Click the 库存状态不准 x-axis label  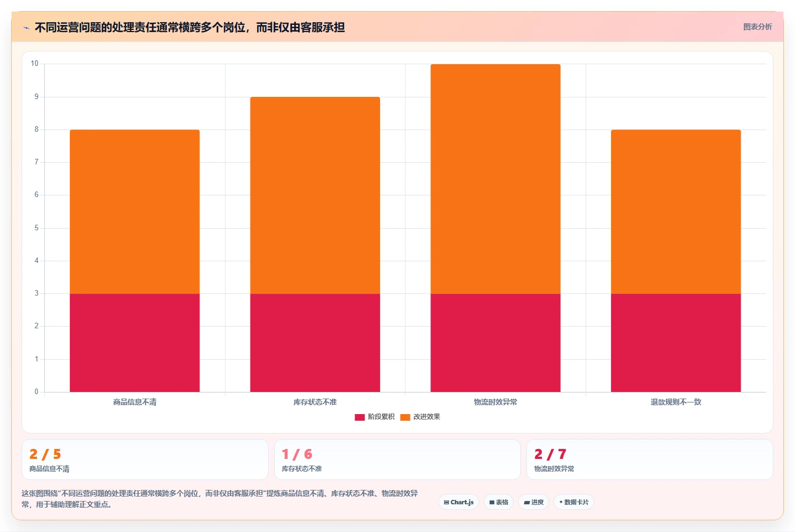pyautogui.click(x=315, y=402)
